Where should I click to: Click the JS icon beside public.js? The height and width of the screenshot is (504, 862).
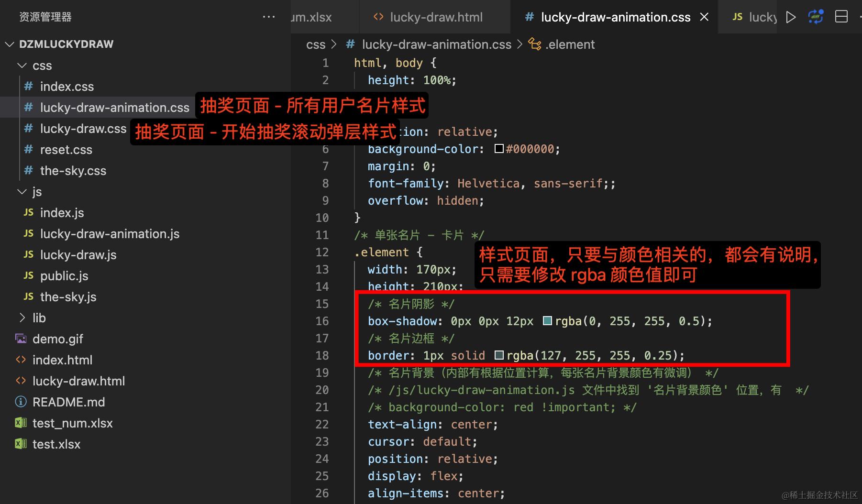[x=29, y=276]
